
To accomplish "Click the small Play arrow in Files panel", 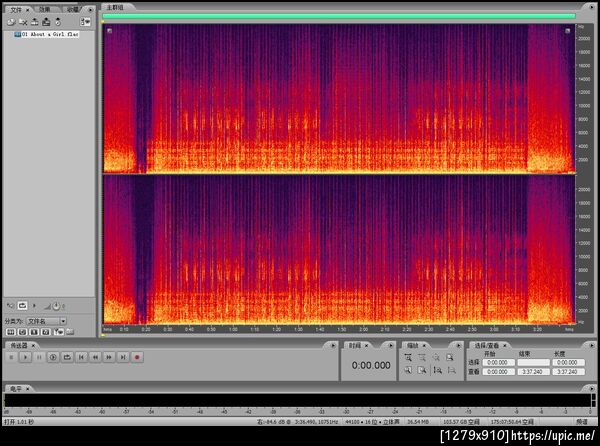I will click(34, 306).
